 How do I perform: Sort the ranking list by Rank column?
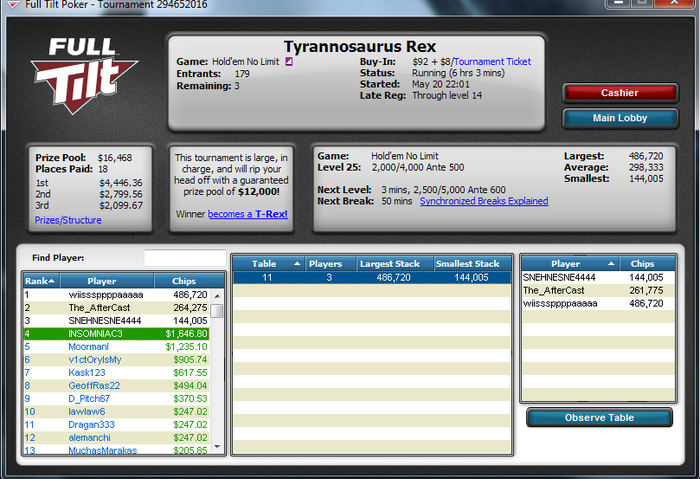coord(42,281)
